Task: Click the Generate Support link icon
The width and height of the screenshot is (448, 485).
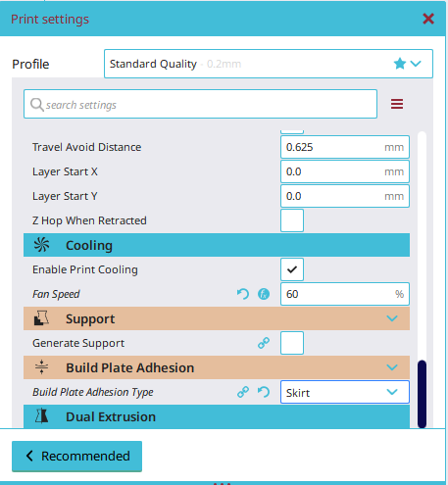Action: 264,343
